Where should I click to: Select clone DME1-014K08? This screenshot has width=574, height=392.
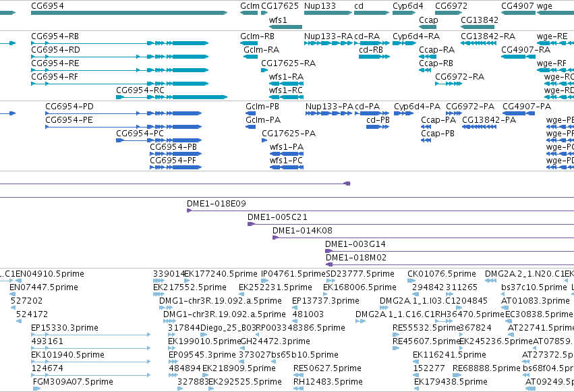[302, 231]
